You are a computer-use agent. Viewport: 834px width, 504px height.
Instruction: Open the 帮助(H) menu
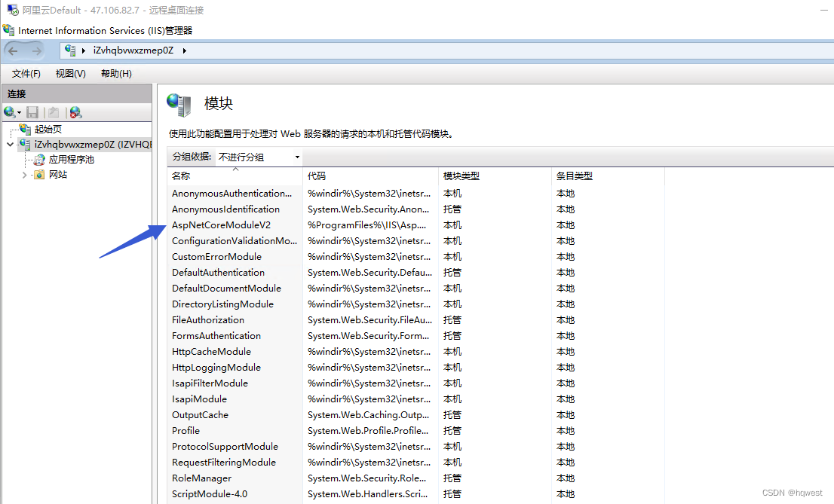[x=116, y=73]
